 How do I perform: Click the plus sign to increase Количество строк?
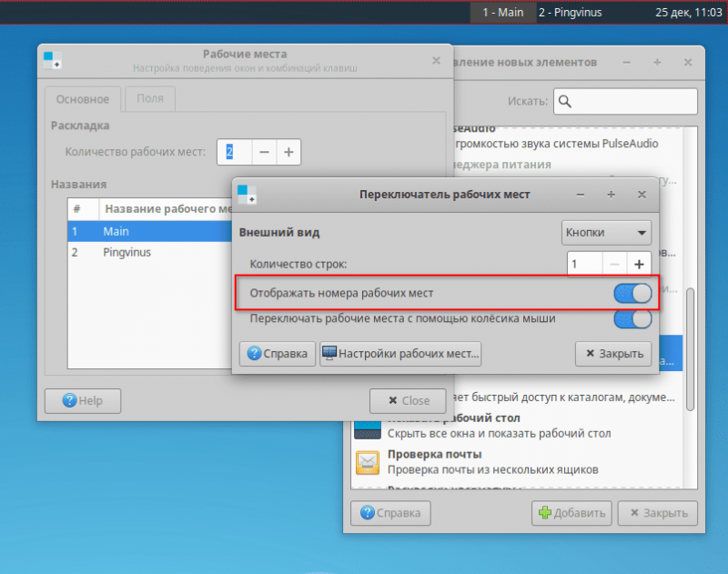(x=639, y=264)
